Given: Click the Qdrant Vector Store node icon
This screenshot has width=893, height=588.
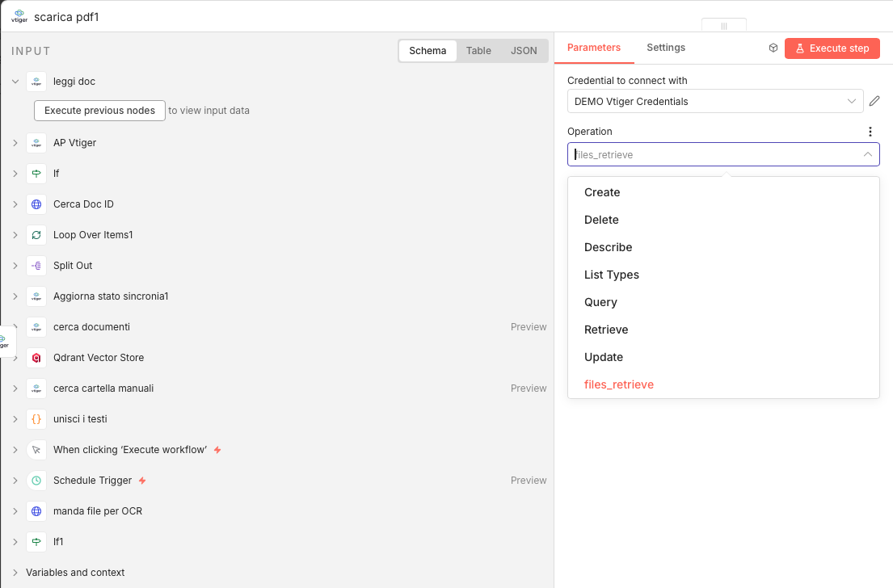Looking at the screenshot, I should coord(36,358).
